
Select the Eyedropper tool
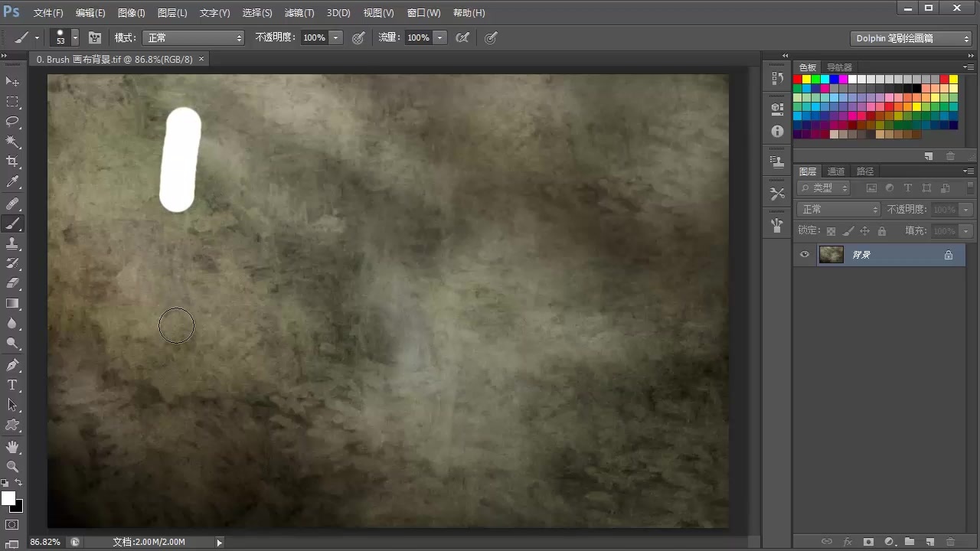click(x=13, y=183)
